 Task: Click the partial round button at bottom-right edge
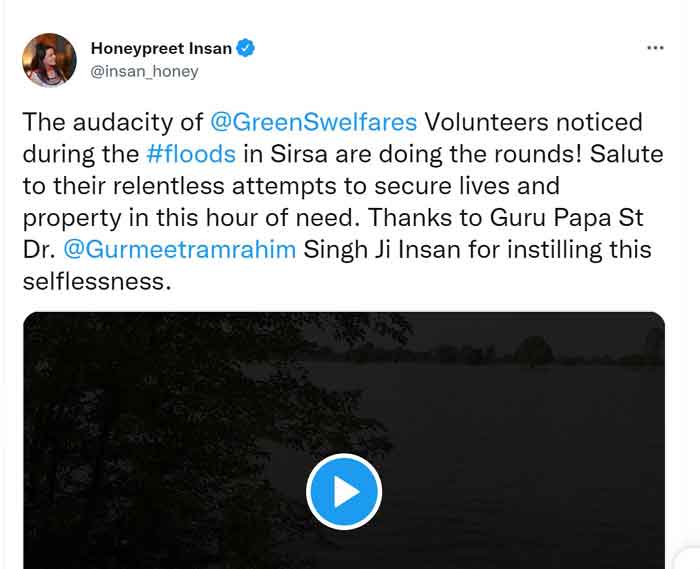click(x=688, y=558)
